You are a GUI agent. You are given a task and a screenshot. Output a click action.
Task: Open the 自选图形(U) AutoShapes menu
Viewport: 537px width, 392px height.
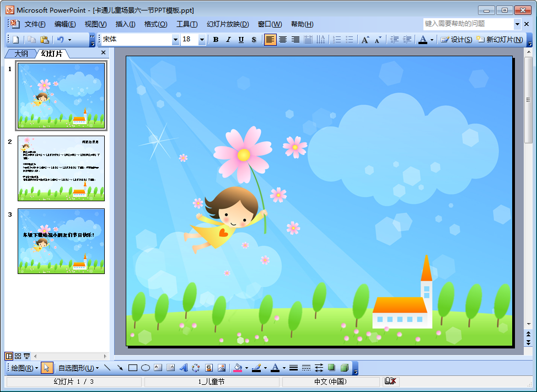click(78, 368)
